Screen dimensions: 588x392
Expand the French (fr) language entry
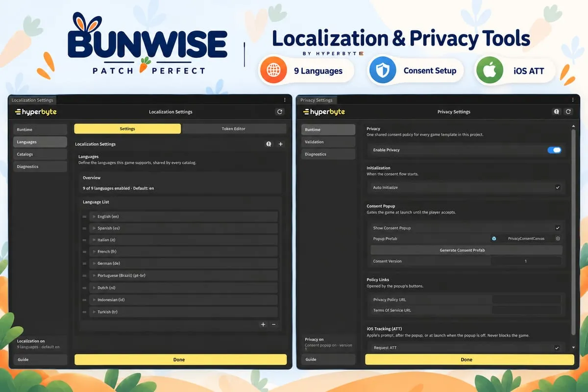[x=94, y=252]
